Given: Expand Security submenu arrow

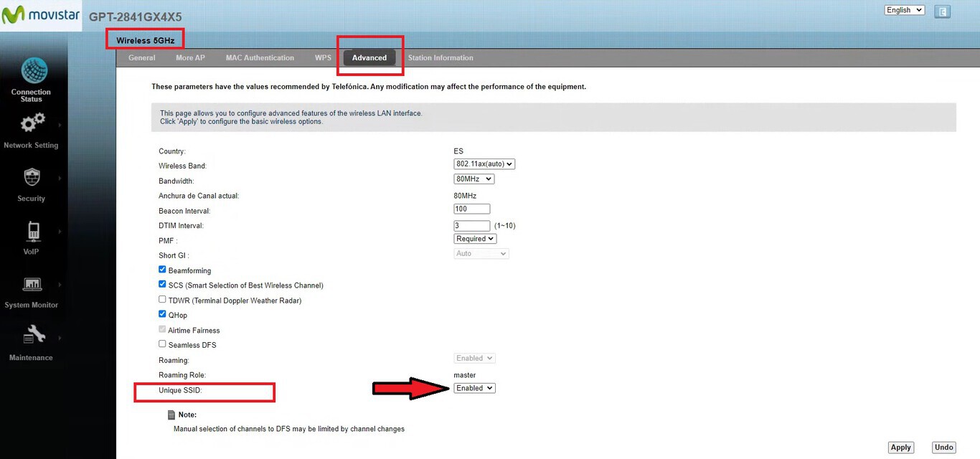Looking at the screenshot, I should [60, 179].
